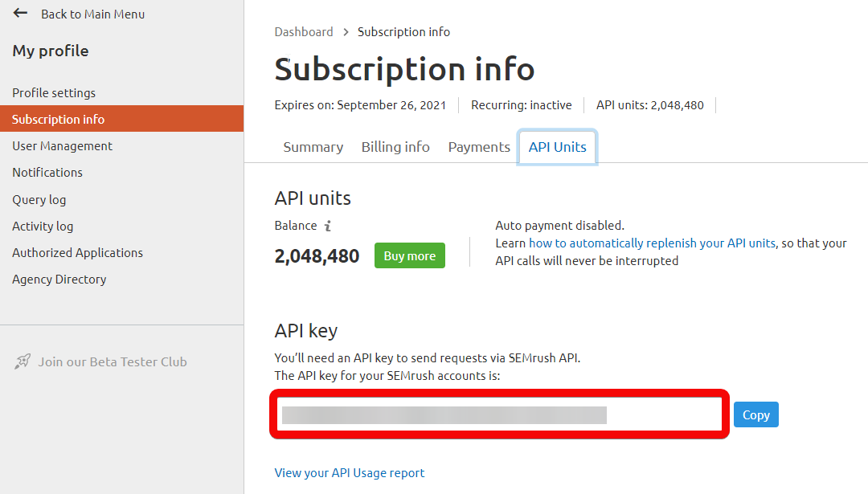The image size is (868, 494).
Task: Click the green Buy more button
Action: [x=410, y=255]
